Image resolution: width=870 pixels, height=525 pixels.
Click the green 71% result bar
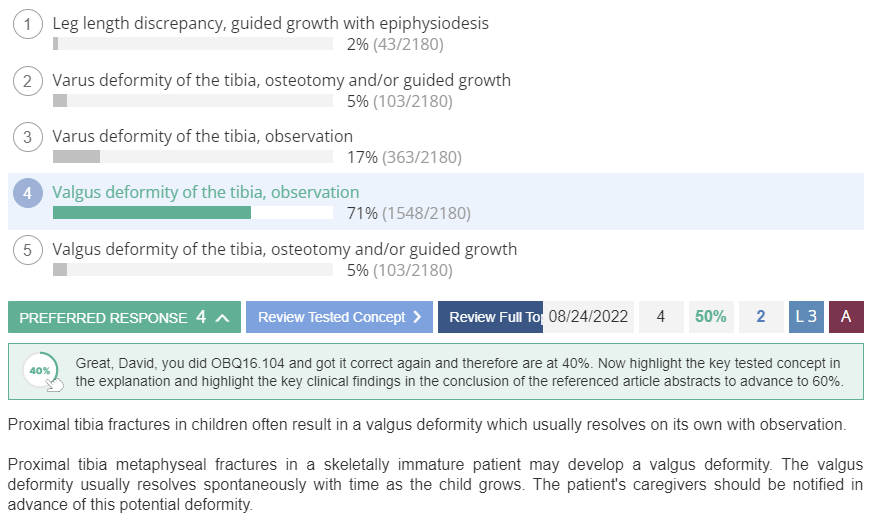(152, 213)
